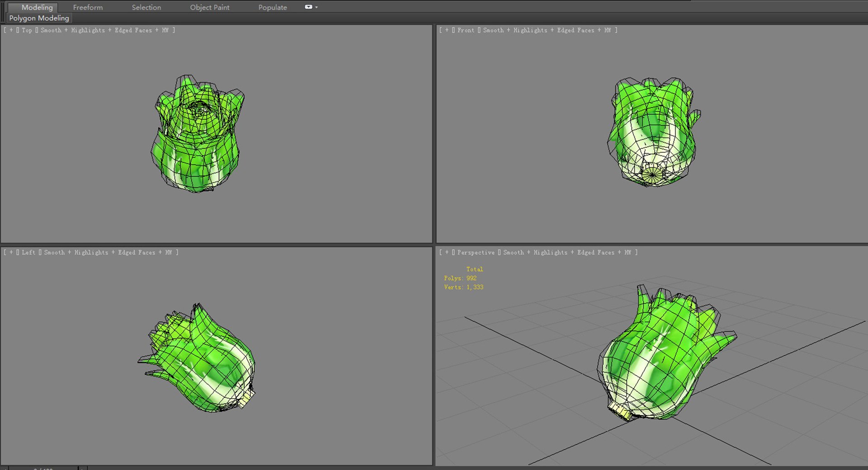Click the "Polys: 992" statistics text

[x=460, y=278]
